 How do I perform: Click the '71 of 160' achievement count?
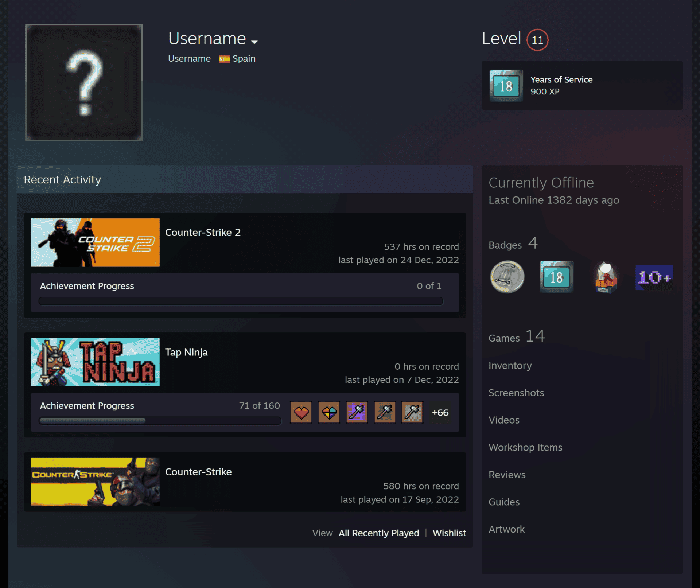point(259,406)
